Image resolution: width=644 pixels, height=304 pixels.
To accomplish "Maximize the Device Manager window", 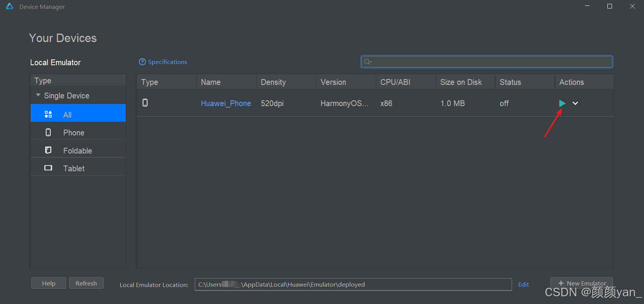I will [x=610, y=6].
